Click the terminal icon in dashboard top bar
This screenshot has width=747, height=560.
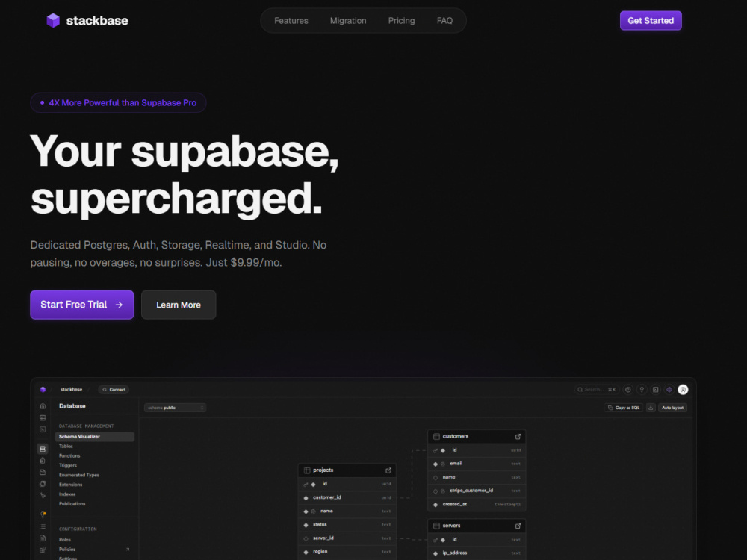656,390
